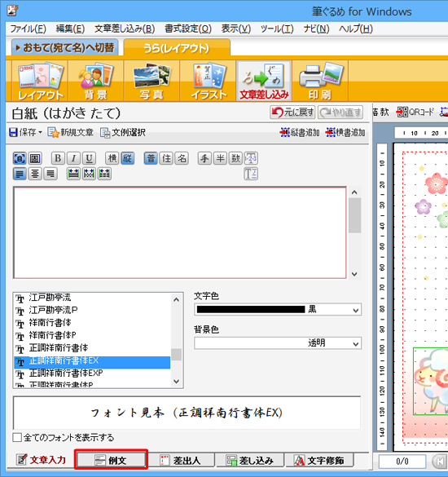Switch to the 差し込み tab
Image resolution: width=448 pixels, height=477 pixels.
(250, 460)
